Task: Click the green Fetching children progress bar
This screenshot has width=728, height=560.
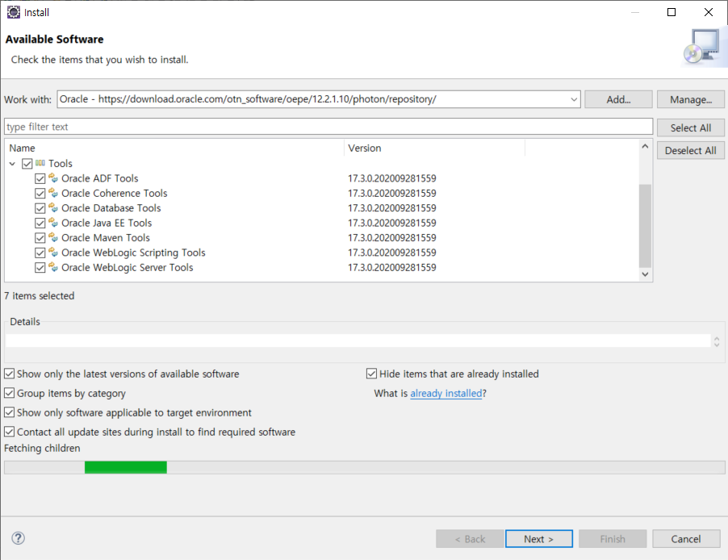Action: click(126, 467)
